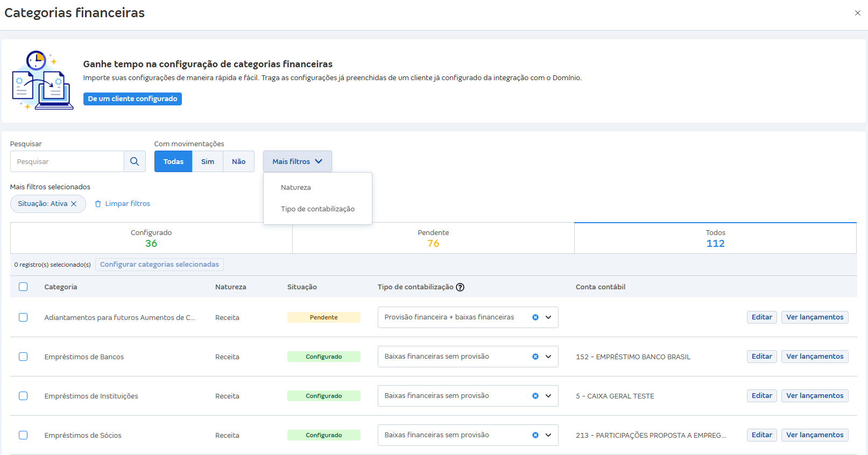The image size is (868, 455).
Task: Choose Natureza from the filters menu
Action: point(296,188)
